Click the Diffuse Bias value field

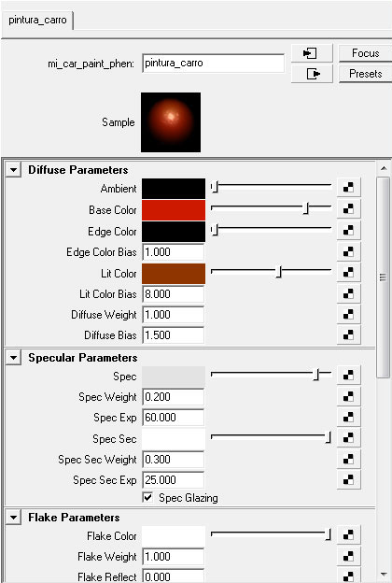click(x=174, y=335)
